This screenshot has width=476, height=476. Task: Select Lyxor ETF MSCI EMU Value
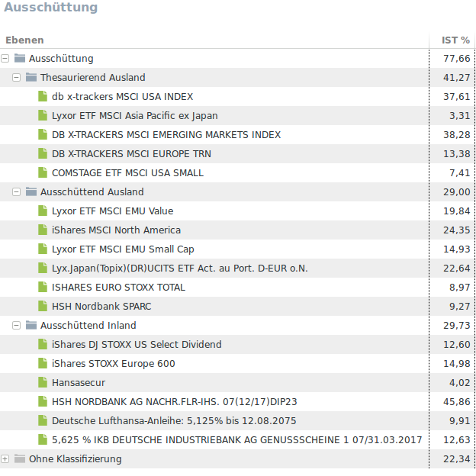(x=113, y=211)
